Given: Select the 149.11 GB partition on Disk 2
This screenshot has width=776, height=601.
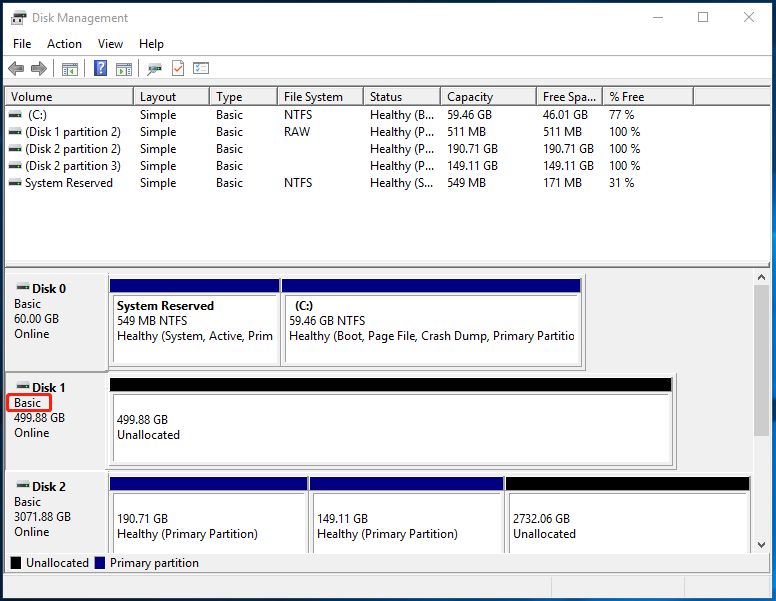Looking at the screenshot, I should (x=407, y=515).
